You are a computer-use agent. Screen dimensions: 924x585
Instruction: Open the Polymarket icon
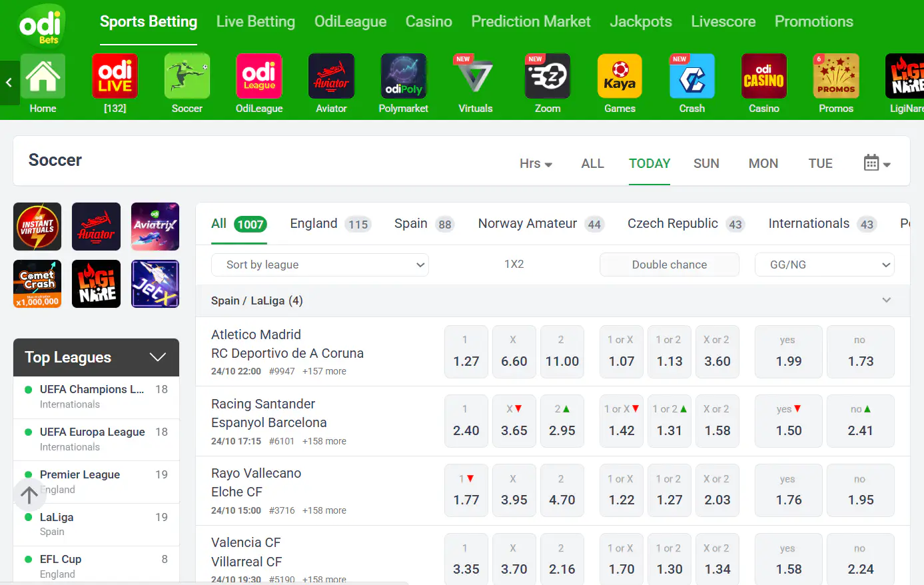pos(403,83)
